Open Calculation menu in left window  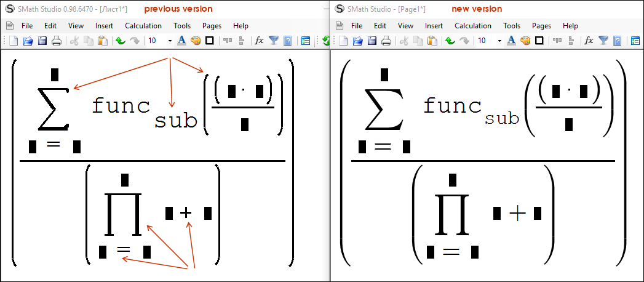(x=143, y=26)
